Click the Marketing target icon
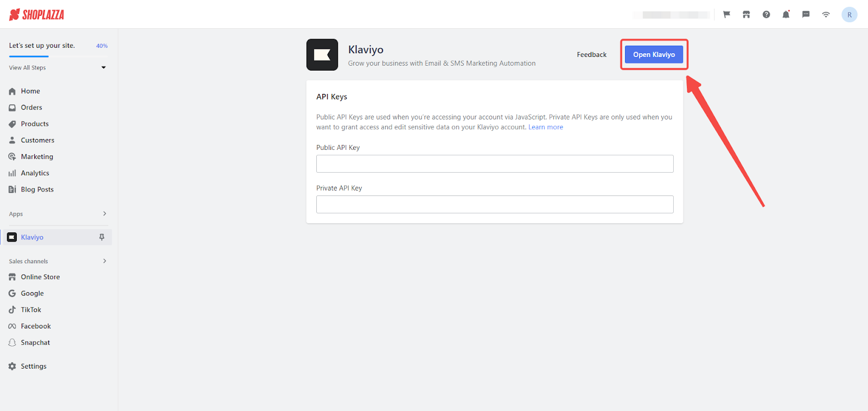This screenshot has height=411, width=868. 12,156
